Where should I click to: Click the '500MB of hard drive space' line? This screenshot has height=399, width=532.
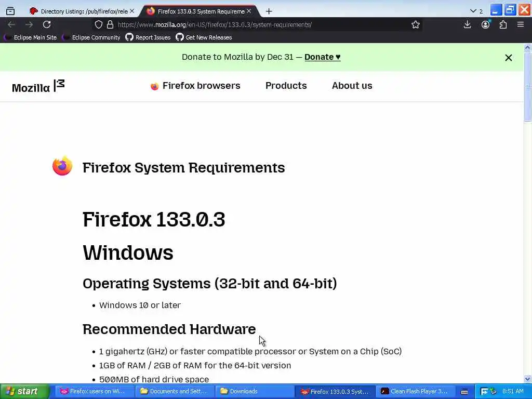click(x=154, y=379)
